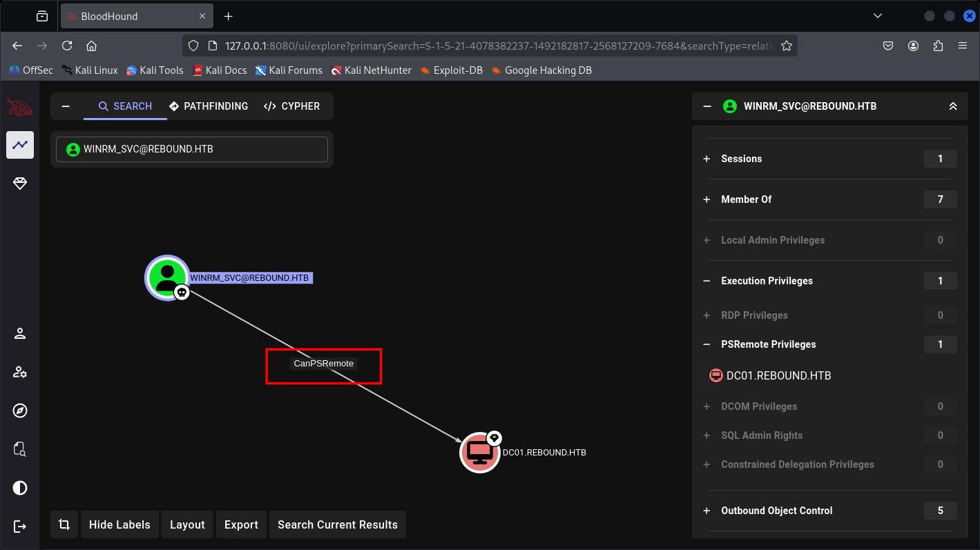
Task: Collapse the search panel with minus button
Action: click(x=66, y=106)
